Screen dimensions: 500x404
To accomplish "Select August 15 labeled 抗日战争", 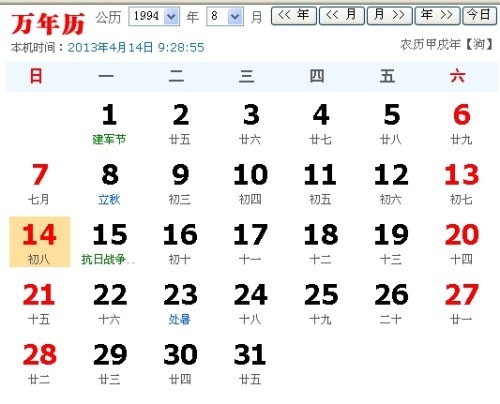I will coord(109,243).
